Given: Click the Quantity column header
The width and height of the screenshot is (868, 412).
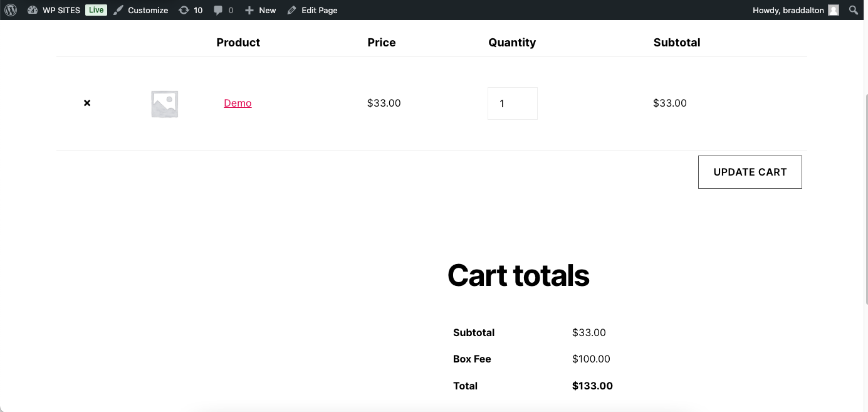Looking at the screenshot, I should 512,43.
